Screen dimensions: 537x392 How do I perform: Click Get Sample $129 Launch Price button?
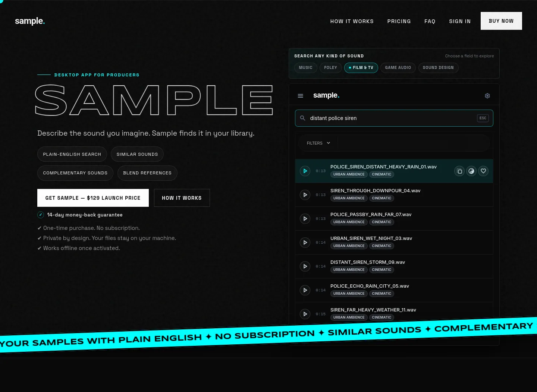pyautogui.click(x=93, y=198)
